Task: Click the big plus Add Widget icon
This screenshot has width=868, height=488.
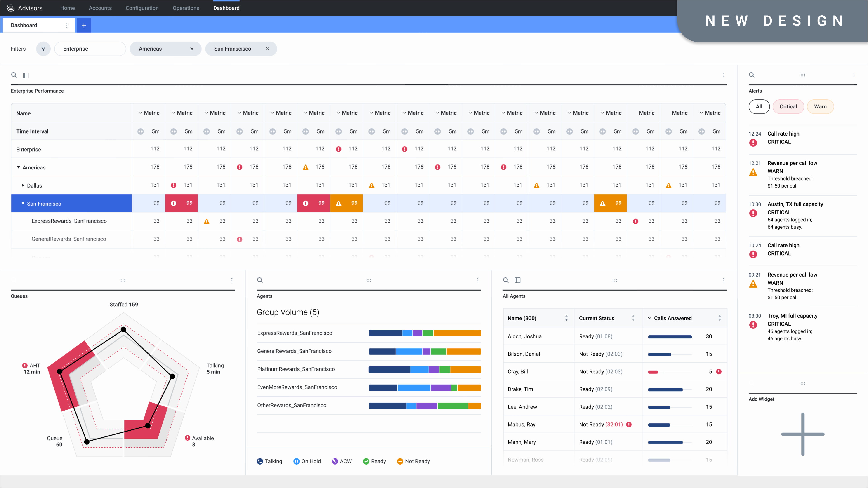Action: [803, 434]
